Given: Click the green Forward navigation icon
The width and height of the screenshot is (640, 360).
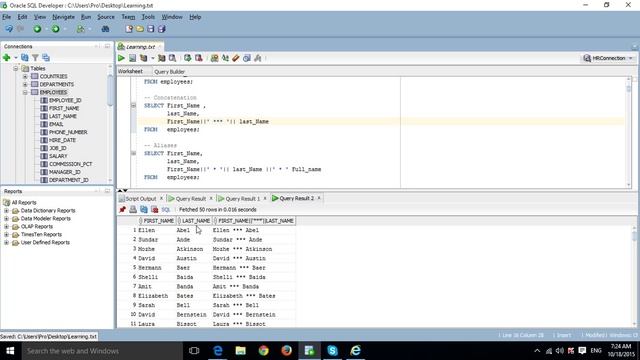Looking at the screenshot, I should click(x=55, y=29).
